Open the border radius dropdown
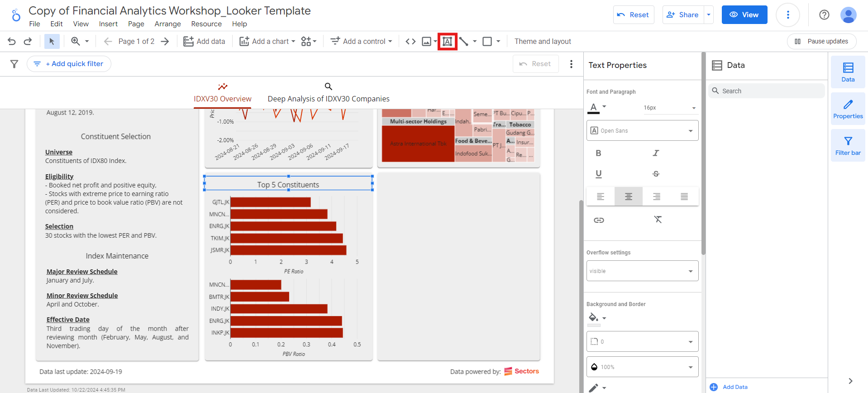The image size is (868, 393). click(642, 341)
